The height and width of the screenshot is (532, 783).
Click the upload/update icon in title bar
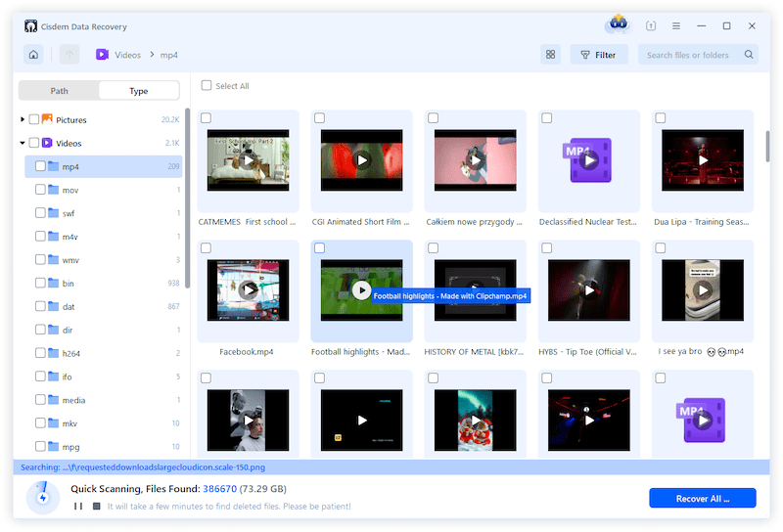click(x=651, y=25)
